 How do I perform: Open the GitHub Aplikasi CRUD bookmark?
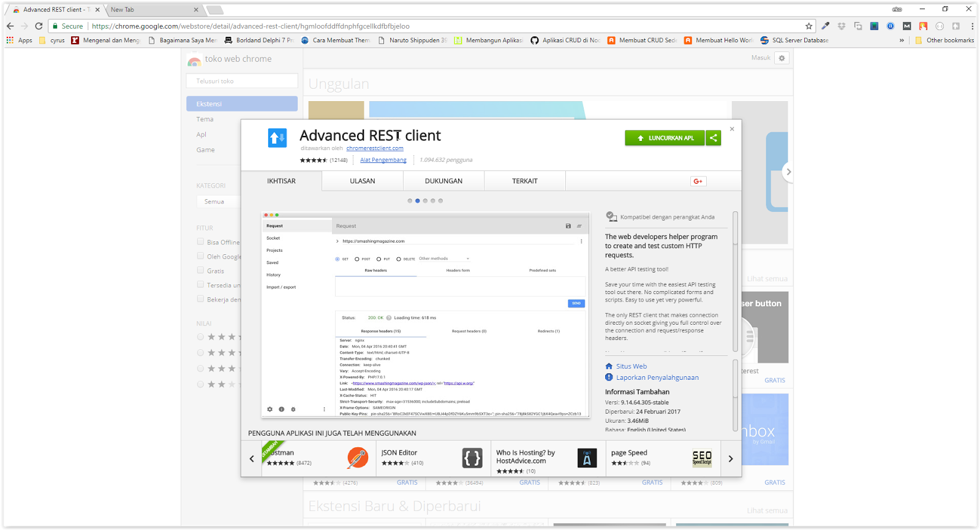pos(565,40)
